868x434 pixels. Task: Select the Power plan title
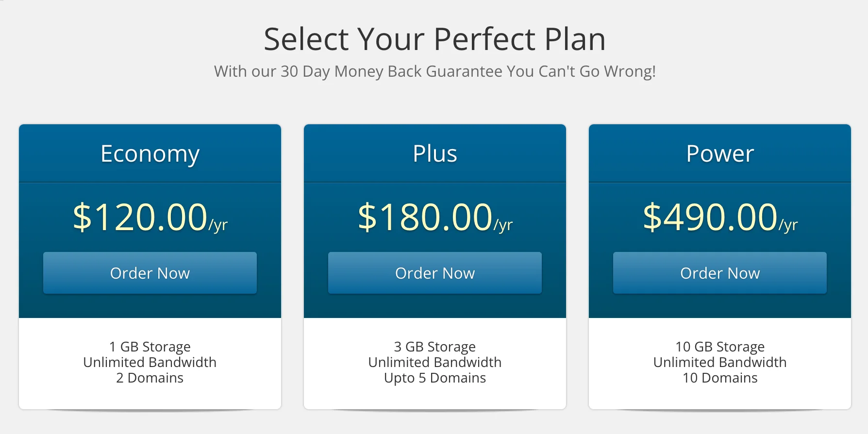[x=720, y=154]
